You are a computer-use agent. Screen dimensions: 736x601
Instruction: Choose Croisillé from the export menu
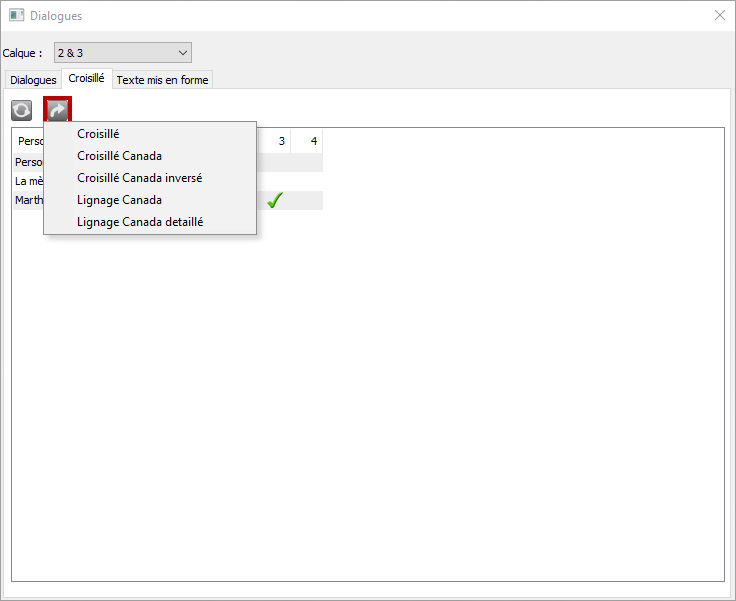point(98,134)
